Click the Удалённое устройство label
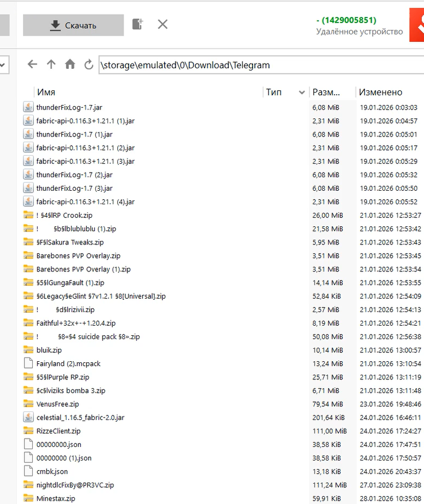The height and width of the screenshot is (504, 424). click(x=359, y=32)
